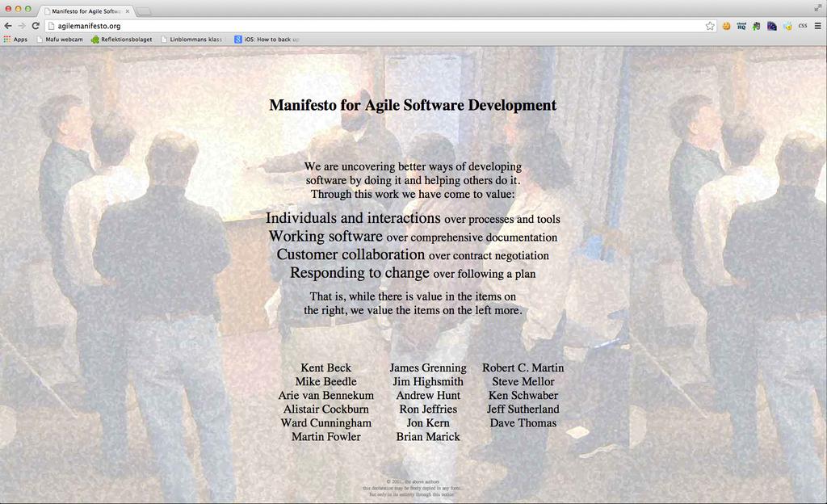Click the name Mike Beedle
This screenshot has height=504, width=827.
(326, 382)
